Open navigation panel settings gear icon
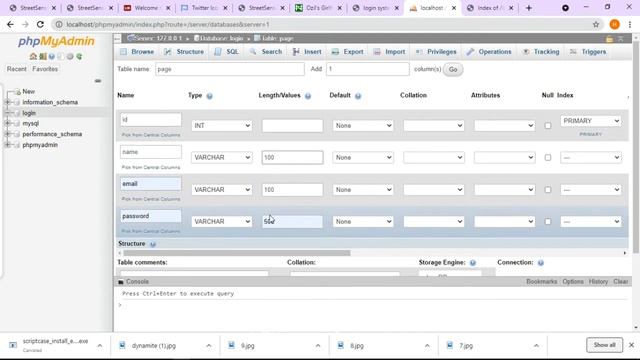Image resolution: width=640 pixels, height=360 pixels. (x=70, y=56)
